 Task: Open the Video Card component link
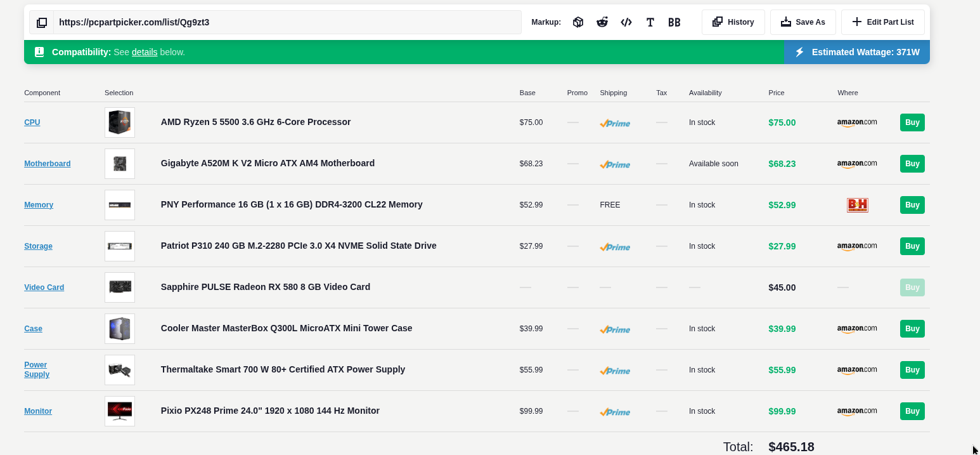44,287
